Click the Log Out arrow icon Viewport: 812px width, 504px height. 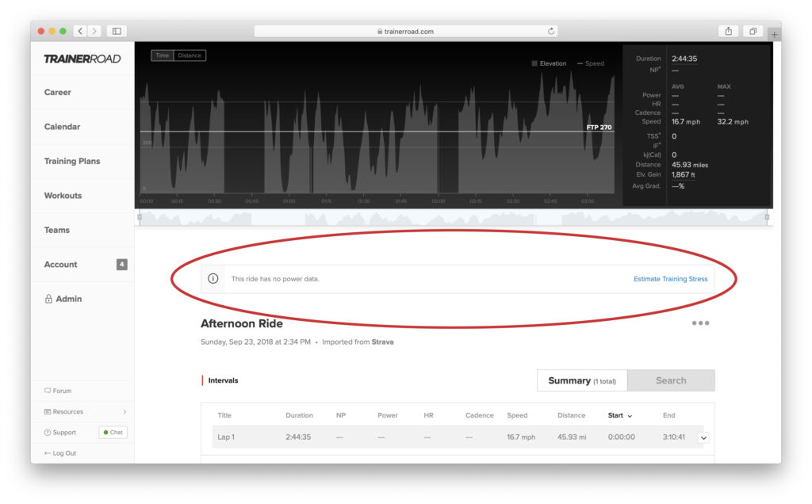tap(49, 453)
